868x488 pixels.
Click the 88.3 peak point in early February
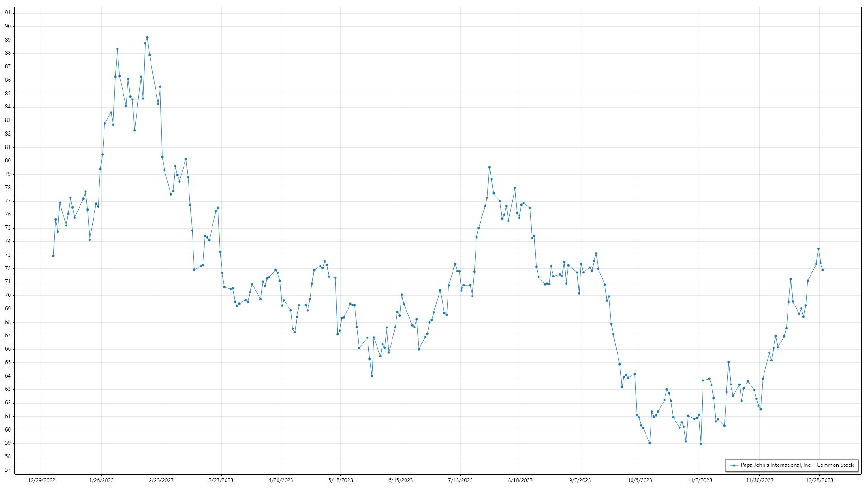118,49
